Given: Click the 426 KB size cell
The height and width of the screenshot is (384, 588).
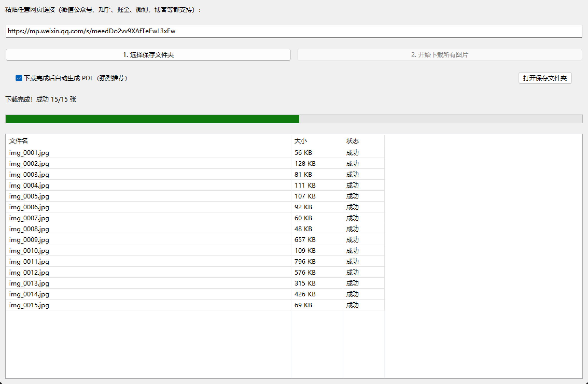Looking at the screenshot, I should pos(305,294).
